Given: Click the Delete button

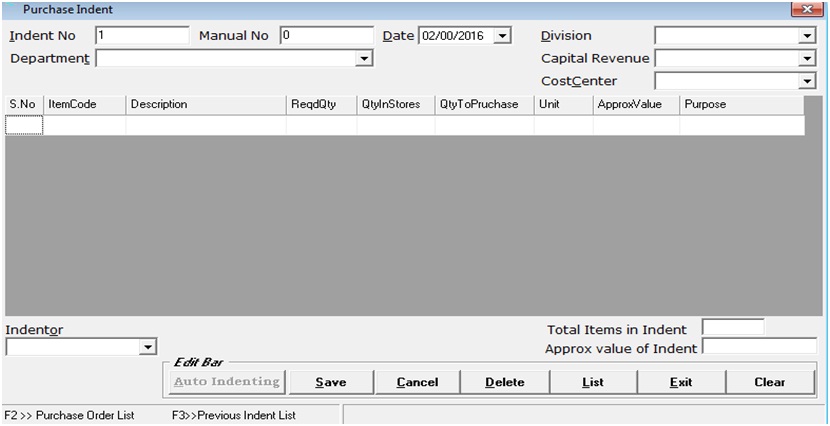Looking at the screenshot, I should coord(505,382).
